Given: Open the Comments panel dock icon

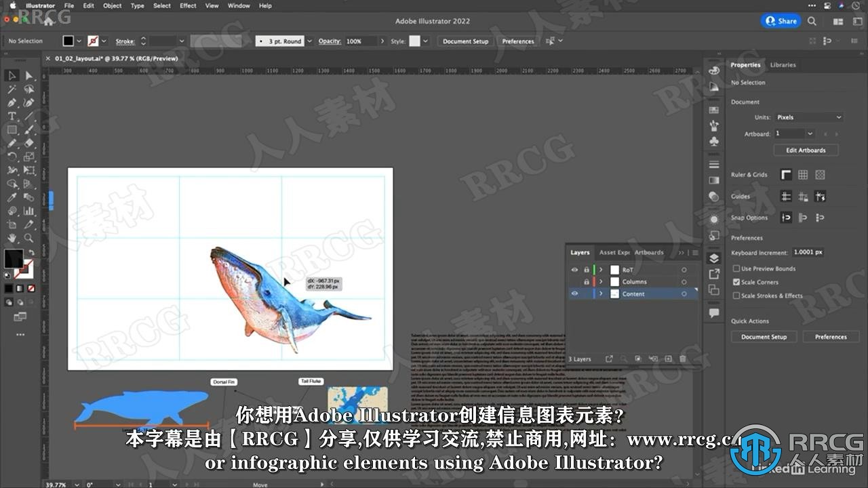Looking at the screenshot, I should click(714, 312).
